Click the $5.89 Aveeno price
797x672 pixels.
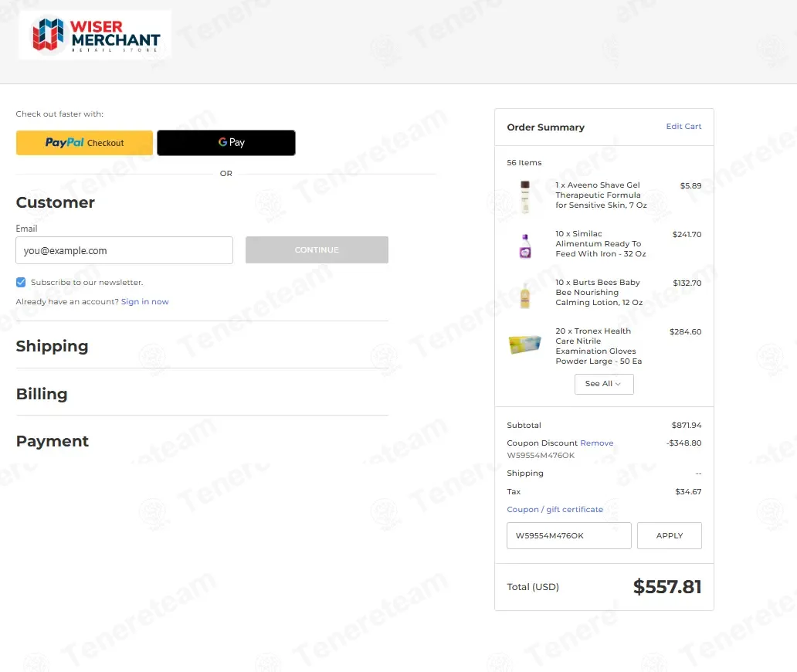click(690, 185)
